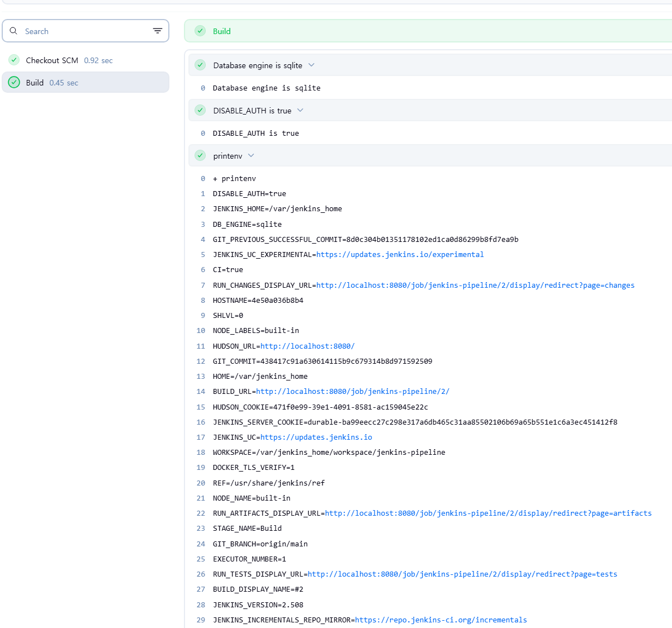
Task: Open the JENKINS_UC updates.jenkins.io link
Action: tap(316, 437)
